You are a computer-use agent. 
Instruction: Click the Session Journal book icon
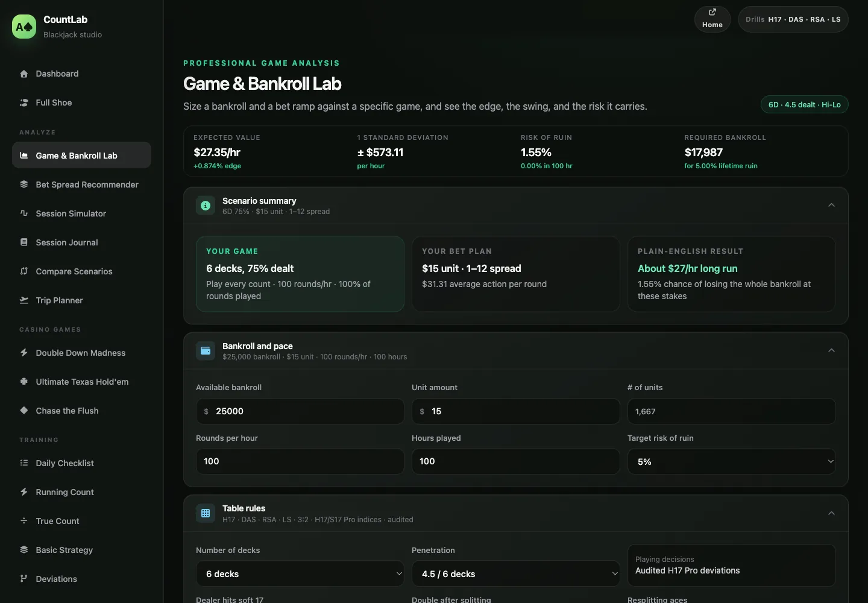click(x=24, y=242)
